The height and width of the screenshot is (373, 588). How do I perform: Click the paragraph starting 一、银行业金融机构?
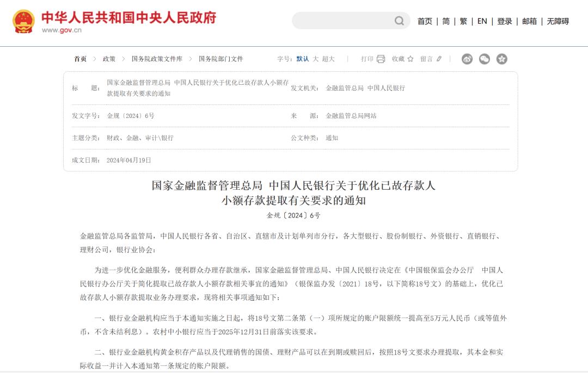tap(293, 325)
